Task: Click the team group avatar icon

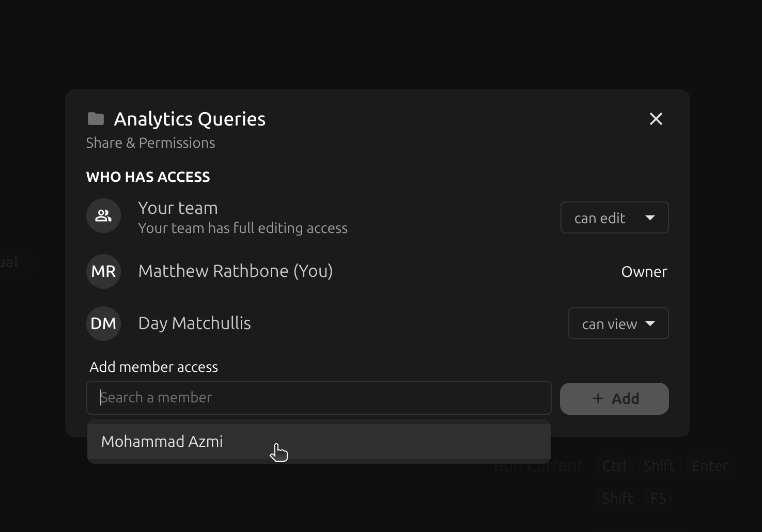Action: click(x=103, y=216)
